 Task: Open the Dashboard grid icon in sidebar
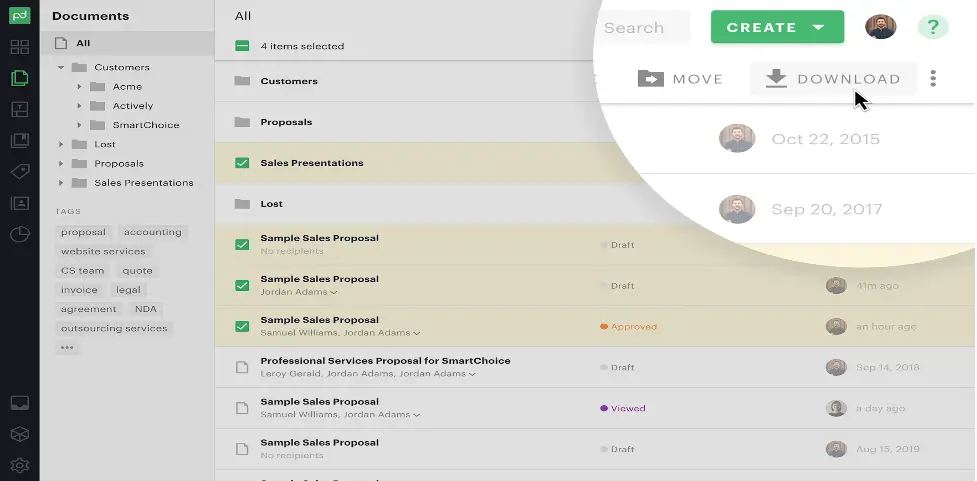pos(20,47)
